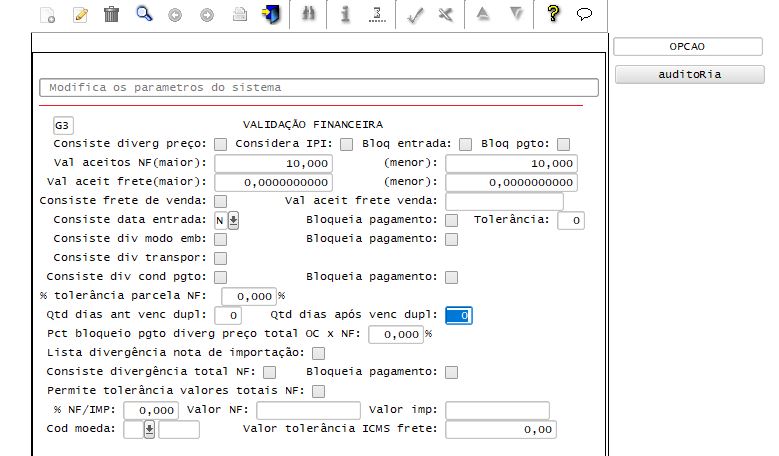Click the information 'i' icon

click(345, 14)
